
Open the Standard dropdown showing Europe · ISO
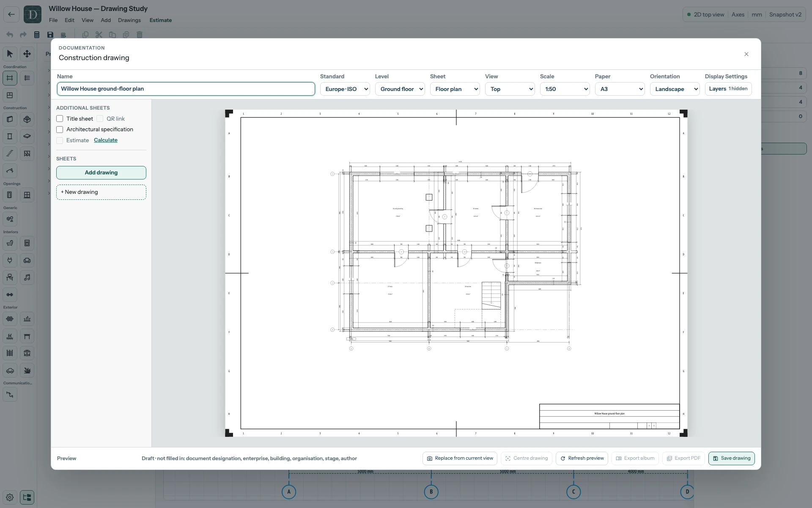[x=345, y=89]
